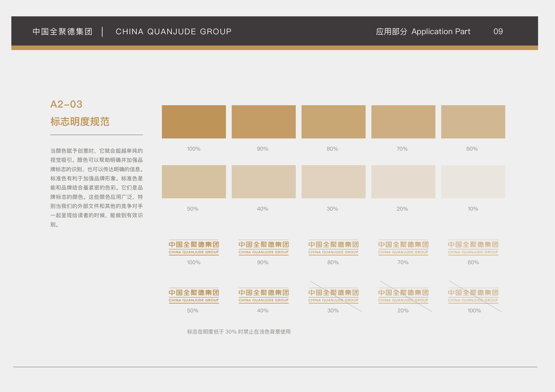Click the section code A2-03
This screenshot has height=392, width=555.
tap(66, 104)
